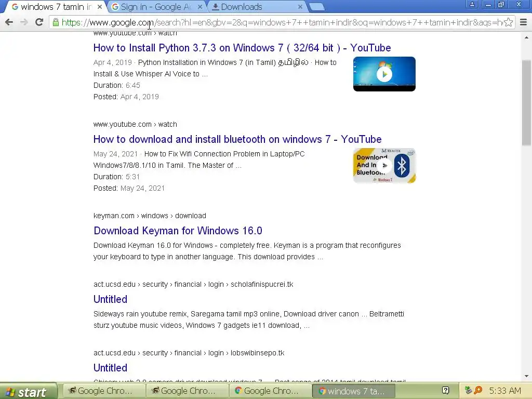Click 'Posted: Apr 4, 2019' text
Image resolution: width=532 pixels, height=399 pixels.
coord(126,97)
